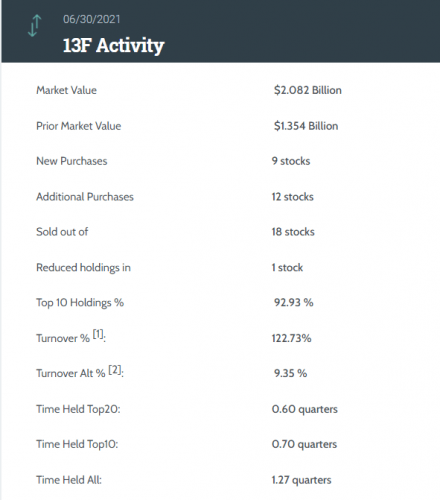The width and height of the screenshot is (440, 500).
Task: Click the Additional Purchases 12 stocks value
Action: [292, 197]
